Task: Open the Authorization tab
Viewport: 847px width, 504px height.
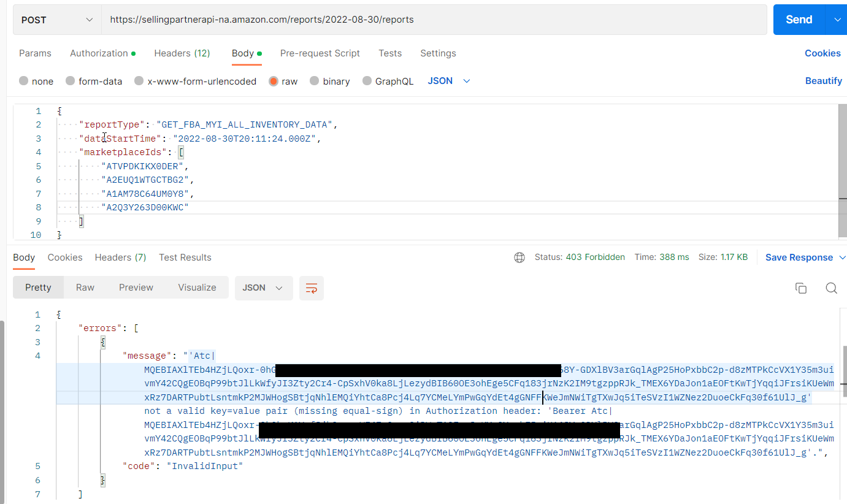Action: point(102,53)
